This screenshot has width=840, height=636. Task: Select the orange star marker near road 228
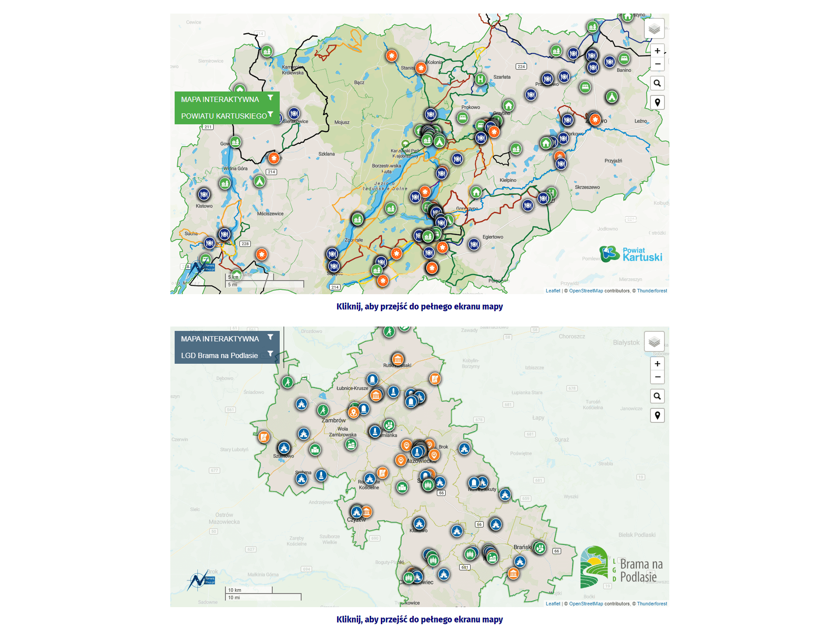261,254
